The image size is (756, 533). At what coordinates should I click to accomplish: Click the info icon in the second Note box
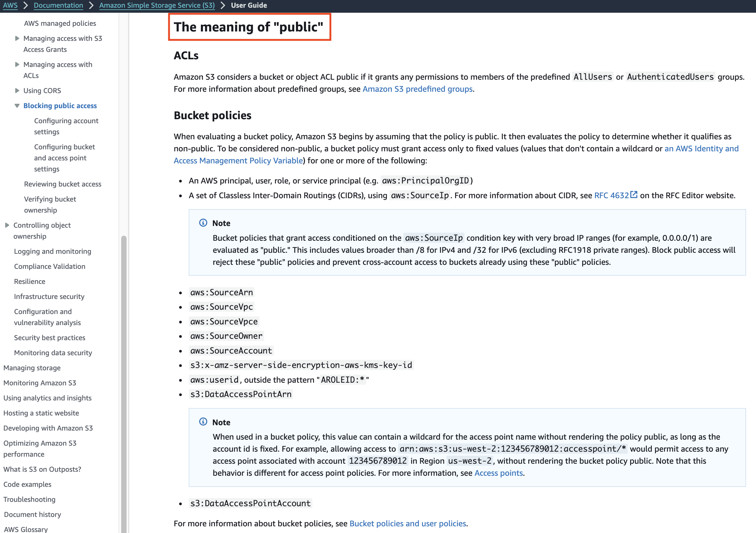click(203, 422)
